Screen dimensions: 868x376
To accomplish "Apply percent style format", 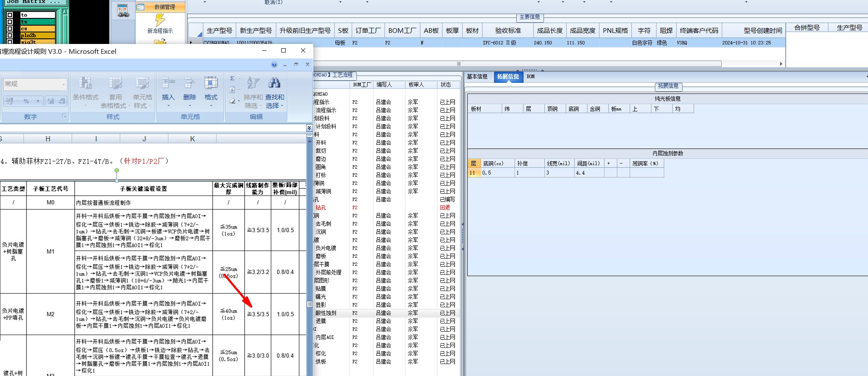I will click(26, 101).
